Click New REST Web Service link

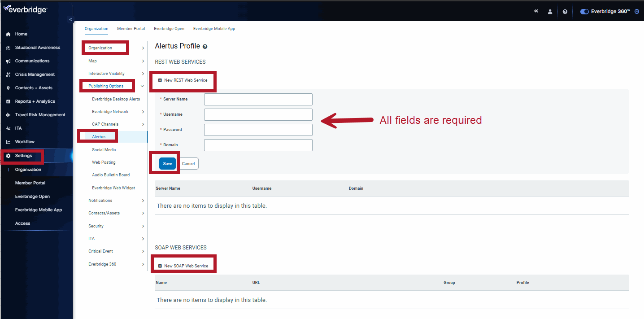(186, 80)
